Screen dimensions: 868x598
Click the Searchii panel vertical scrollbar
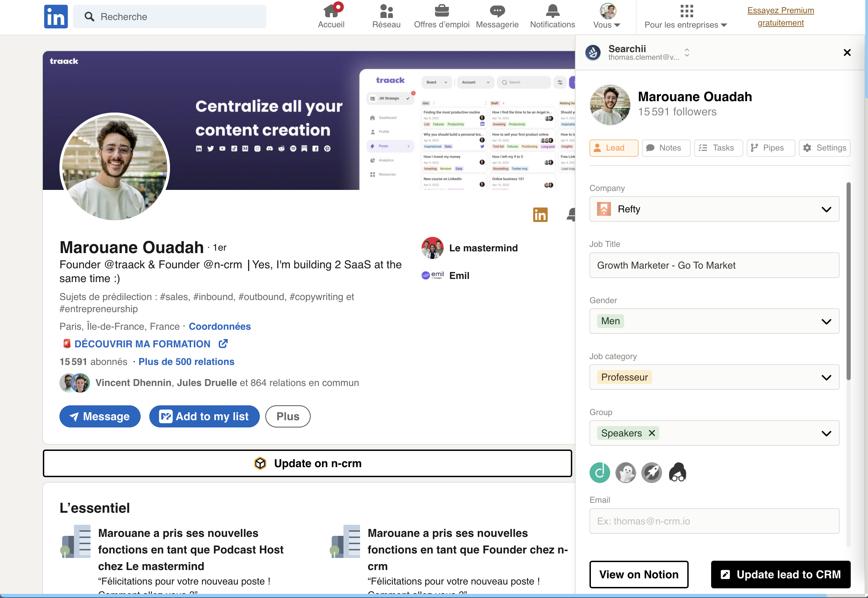click(x=848, y=281)
